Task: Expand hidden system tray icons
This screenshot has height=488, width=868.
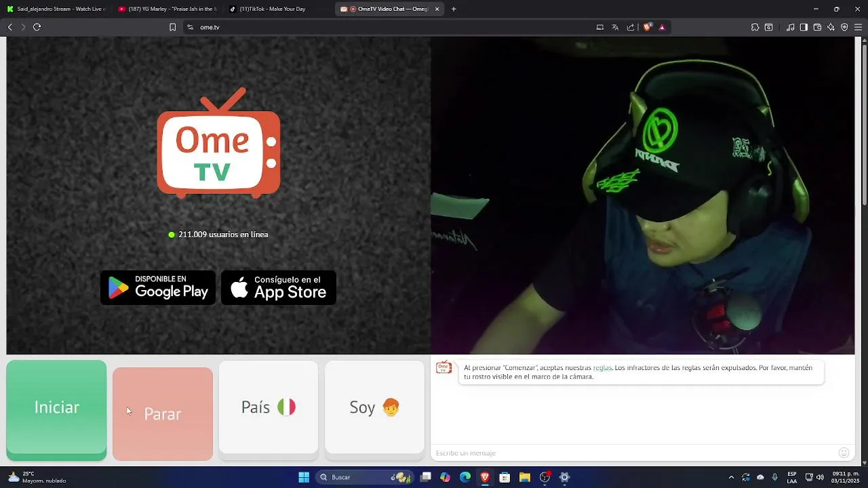Action: point(731,477)
